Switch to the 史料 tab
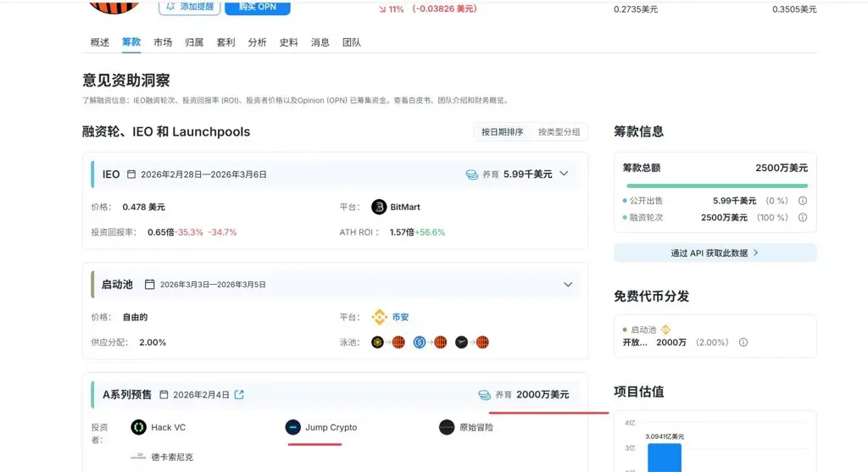 pyautogui.click(x=288, y=42)
